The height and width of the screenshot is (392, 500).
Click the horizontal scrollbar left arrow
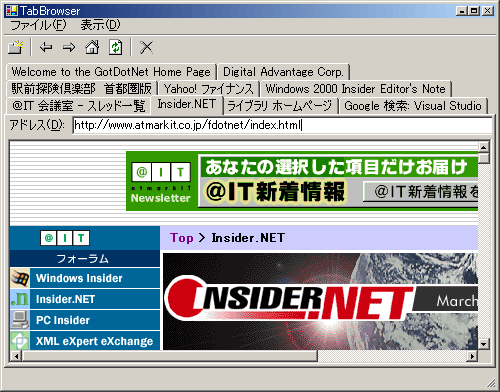point(16,356)
